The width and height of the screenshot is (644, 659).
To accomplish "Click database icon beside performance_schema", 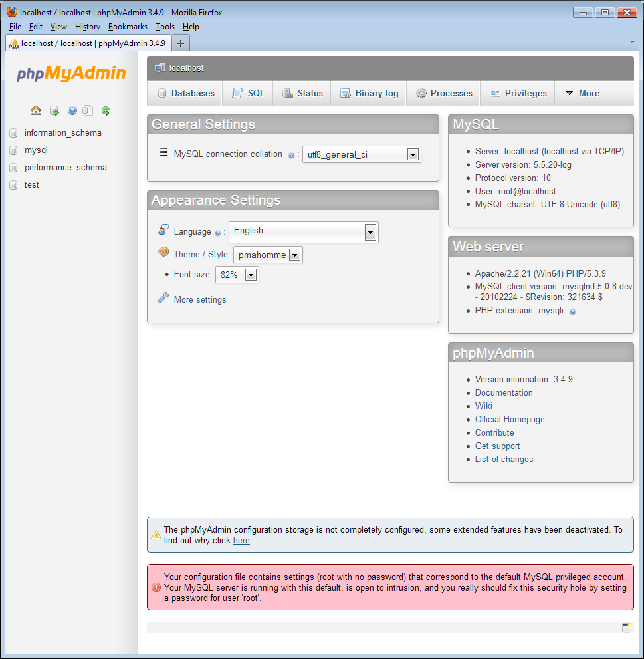I will point(13,168).
